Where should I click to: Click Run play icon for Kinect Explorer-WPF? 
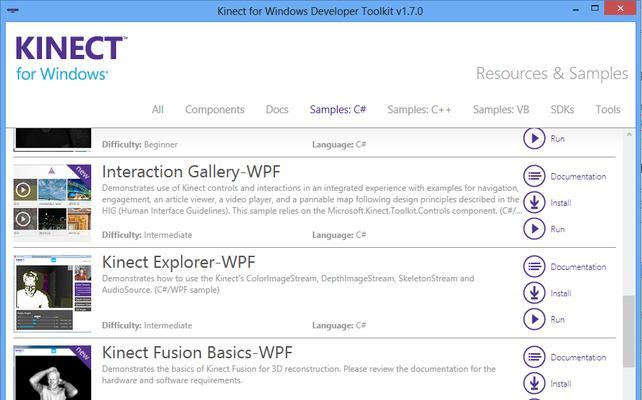click(x=534, y=319)
